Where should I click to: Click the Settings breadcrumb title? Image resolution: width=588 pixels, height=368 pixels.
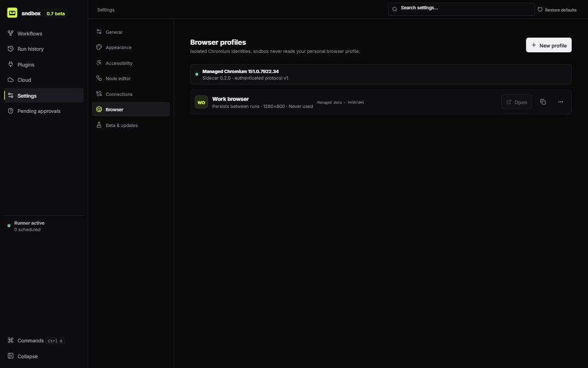pos(106,10)
